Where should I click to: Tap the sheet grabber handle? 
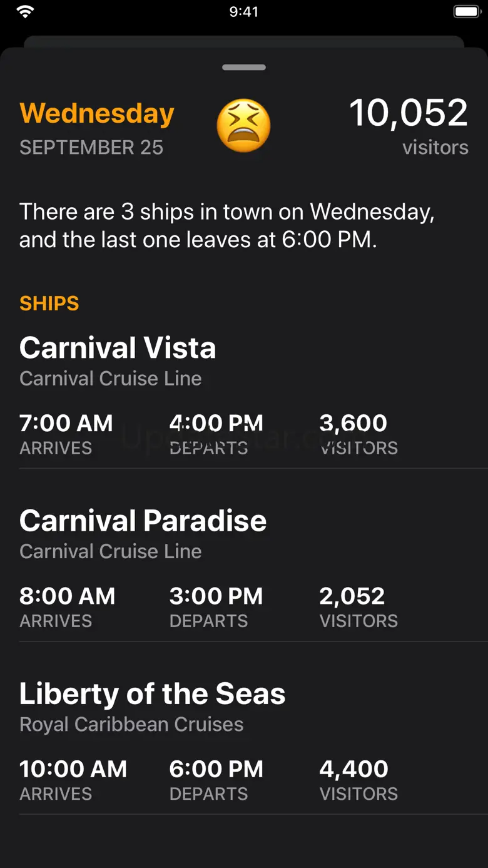pos(244,68)
